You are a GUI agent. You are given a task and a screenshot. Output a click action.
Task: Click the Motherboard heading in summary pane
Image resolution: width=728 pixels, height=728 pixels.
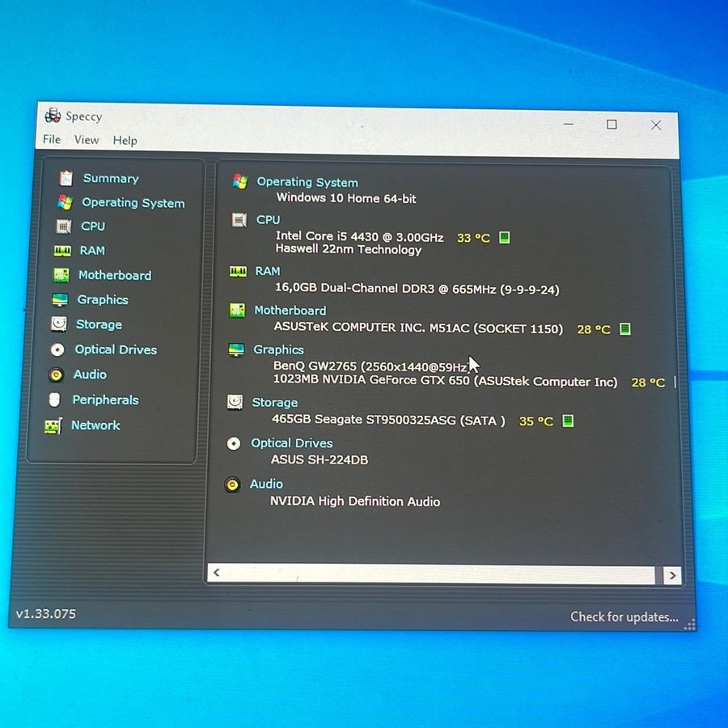pos(290,311)
